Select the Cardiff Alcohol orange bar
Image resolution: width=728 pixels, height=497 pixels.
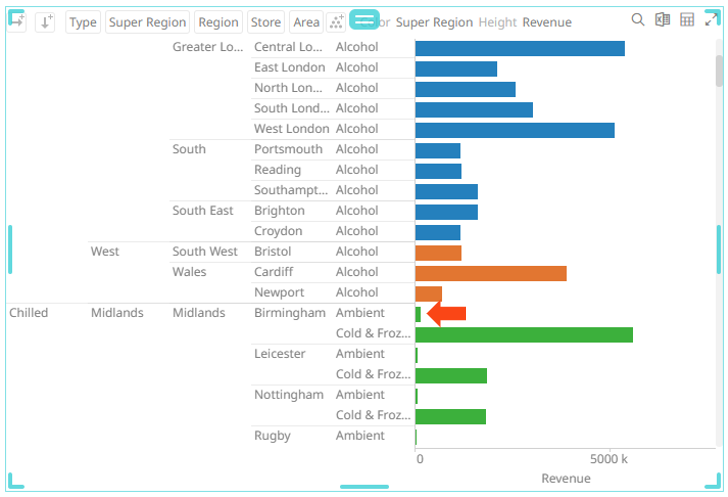click(490, 273)
